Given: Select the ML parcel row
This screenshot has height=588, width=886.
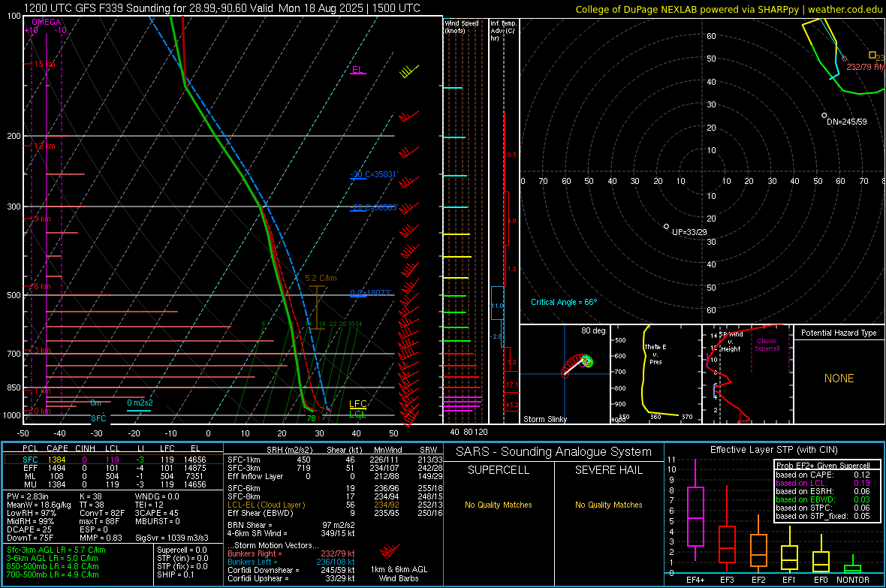Looking at the screenshot, I should pyautogui.click(x=113, y=476).
